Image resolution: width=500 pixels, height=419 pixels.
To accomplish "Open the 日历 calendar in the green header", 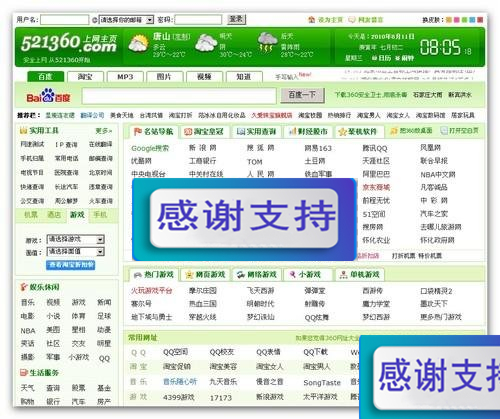I will point(381,58).
